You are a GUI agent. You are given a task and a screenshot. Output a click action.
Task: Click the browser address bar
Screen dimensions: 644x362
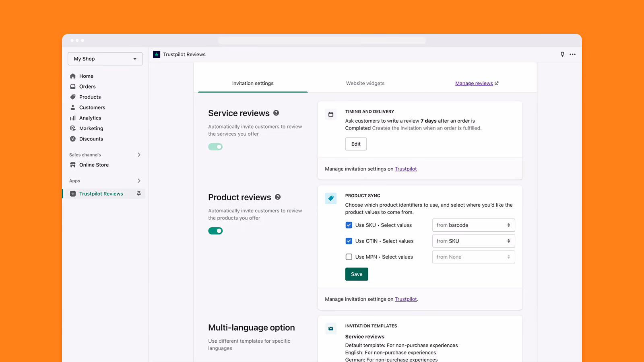(322, 40)
